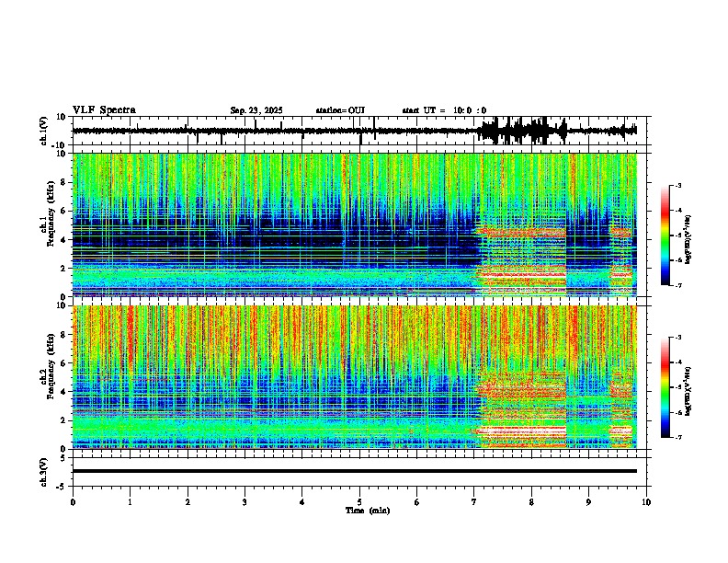Click the ch.1 waveform burst near minute 8

coord(522,131)
